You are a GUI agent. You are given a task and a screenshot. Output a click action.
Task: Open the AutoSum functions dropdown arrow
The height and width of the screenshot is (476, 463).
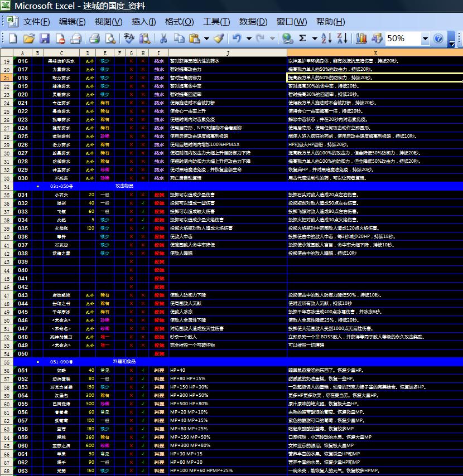[315, 38]
